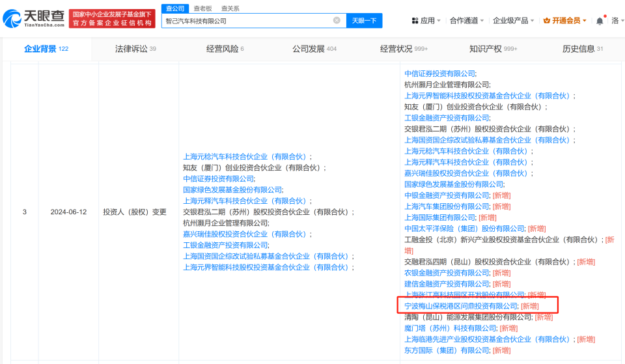Open 建信金融资产投资有限公司 link
Screen dimensions: 625x364
[x=447, y=285]
